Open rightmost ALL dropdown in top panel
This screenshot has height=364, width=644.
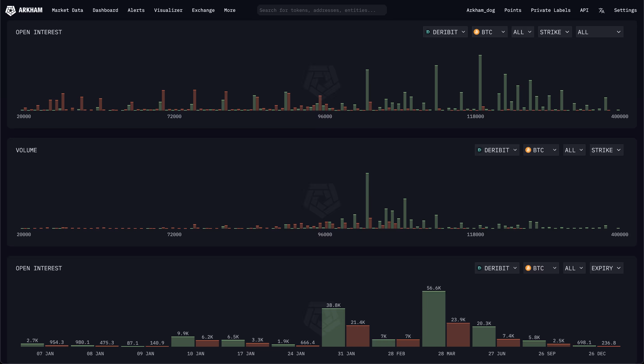coord(599,32)
